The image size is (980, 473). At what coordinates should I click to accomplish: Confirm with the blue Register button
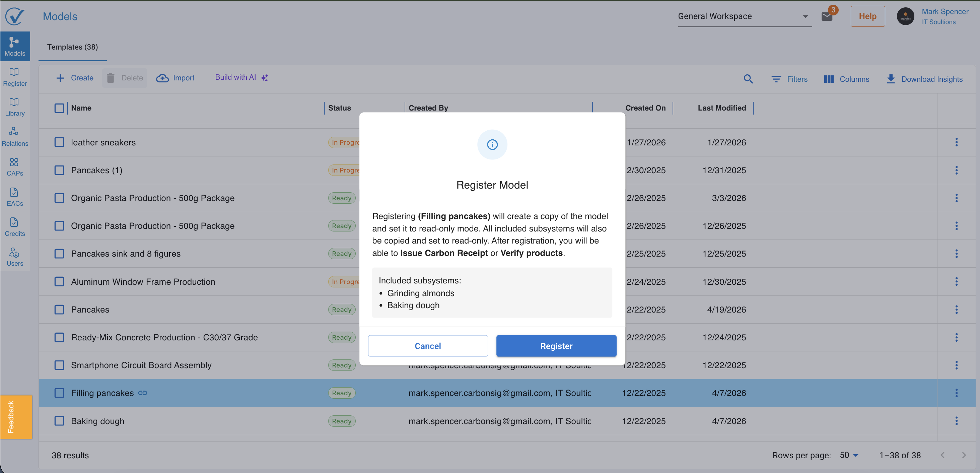(x=556, y=345)
